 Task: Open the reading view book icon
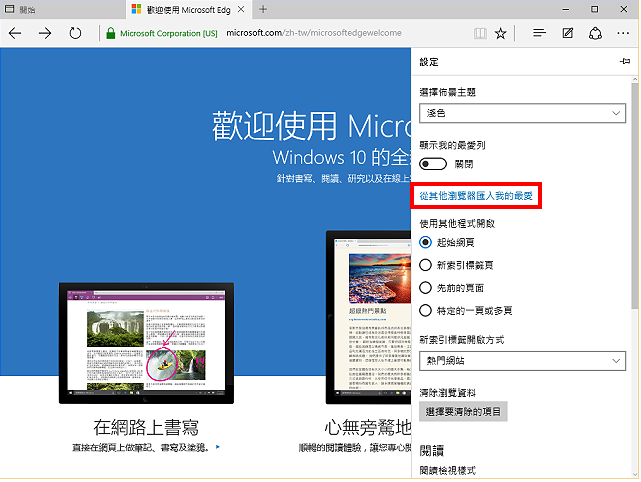[x=480, y=33]
